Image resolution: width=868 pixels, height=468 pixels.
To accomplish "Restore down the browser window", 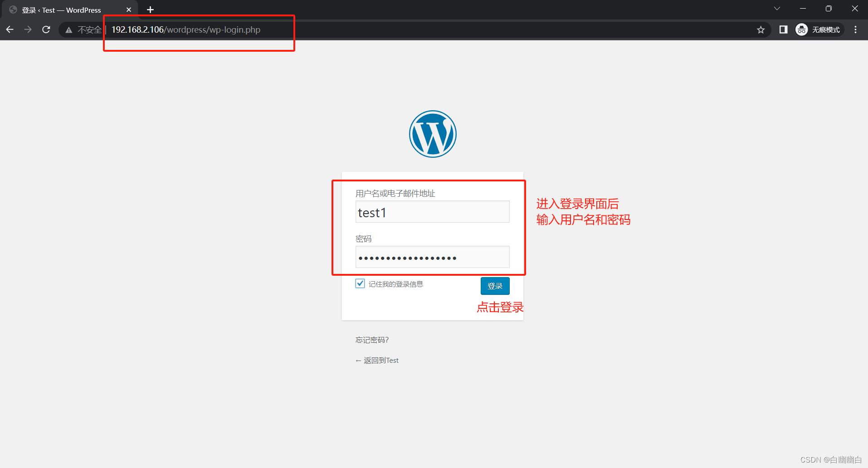I will point(829,9).
